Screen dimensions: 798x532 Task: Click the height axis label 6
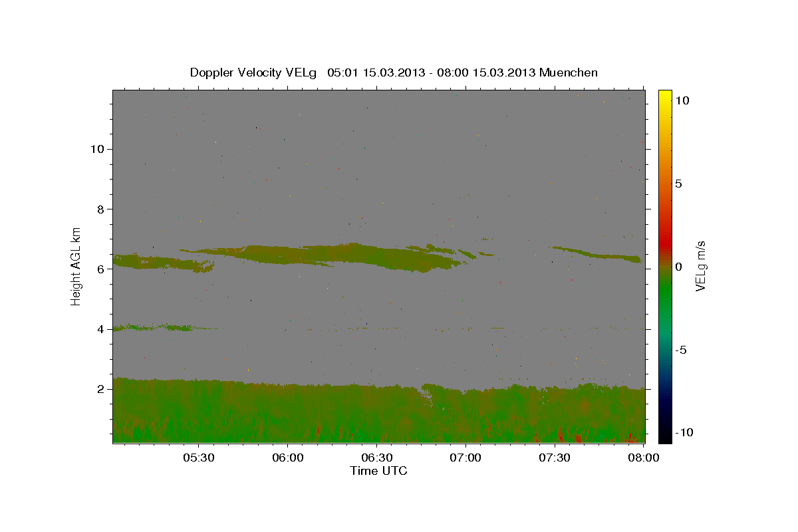click(100, 269)
